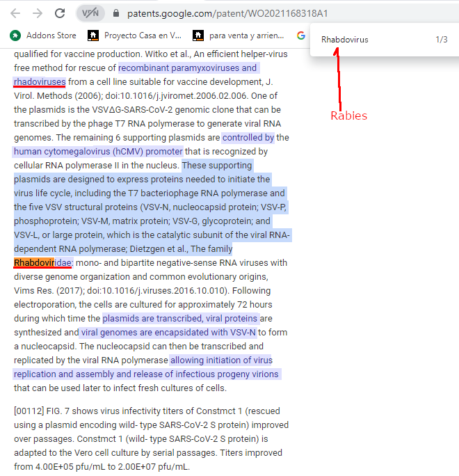Click the browser forward arrow
The image size is (459, 476).
coord(38,13)
